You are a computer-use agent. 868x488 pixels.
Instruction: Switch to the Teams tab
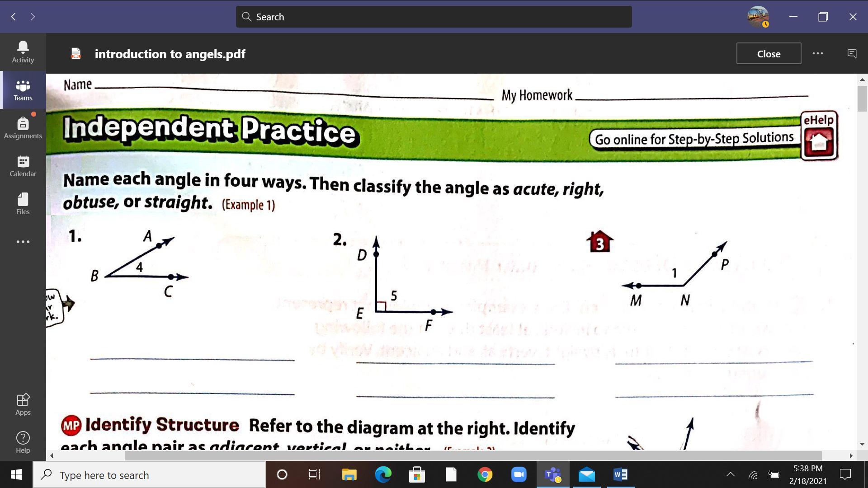tap(23, 90)
